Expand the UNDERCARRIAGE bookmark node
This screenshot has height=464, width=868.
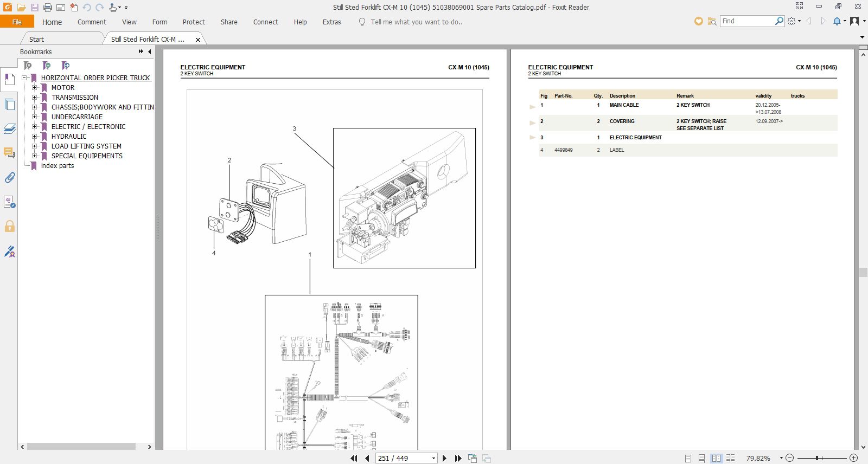pyautogui.click(x=34, y=117)
